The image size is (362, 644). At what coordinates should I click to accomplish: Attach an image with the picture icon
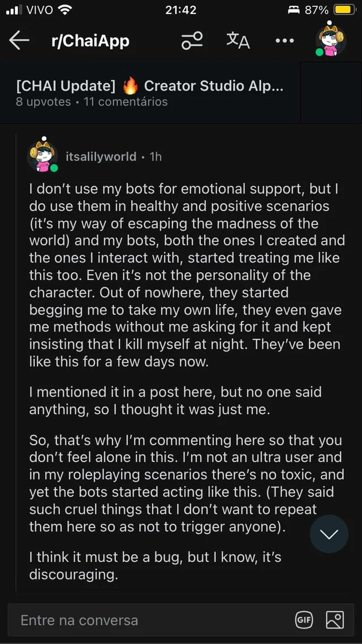click(335, 620)
